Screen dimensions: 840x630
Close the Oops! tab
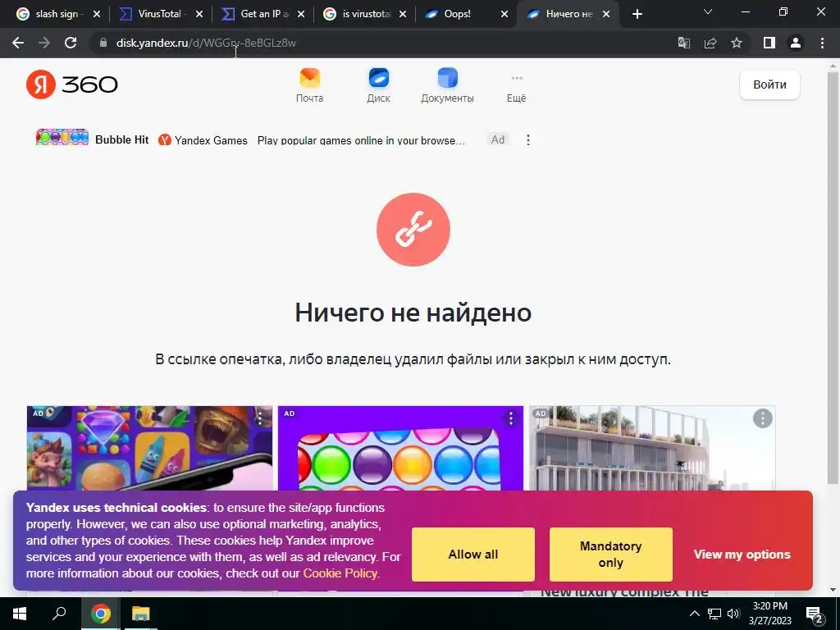pyautogui.click(x=504, y=15)
